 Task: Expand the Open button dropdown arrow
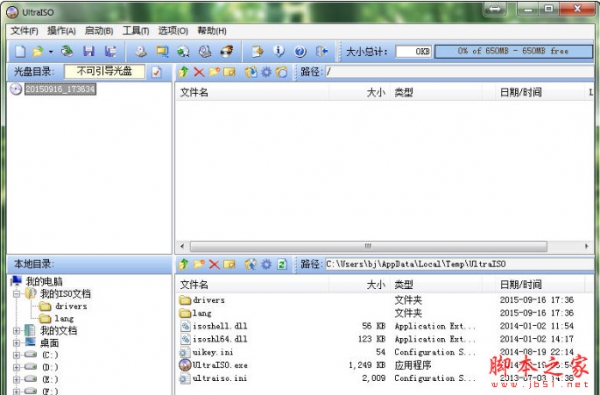[51, 51]
